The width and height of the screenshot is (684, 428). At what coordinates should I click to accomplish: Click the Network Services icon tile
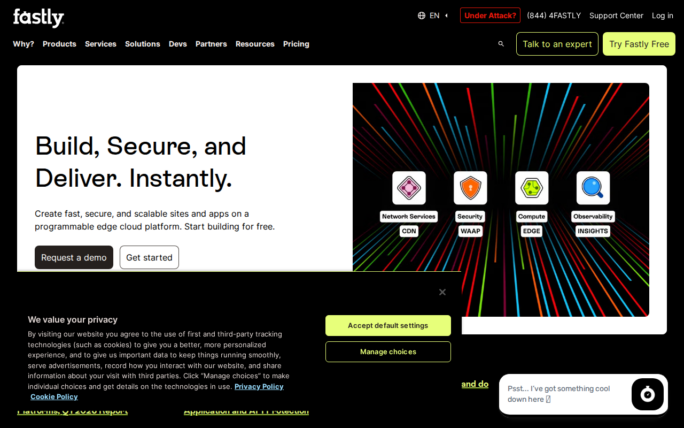click(408, 188)
